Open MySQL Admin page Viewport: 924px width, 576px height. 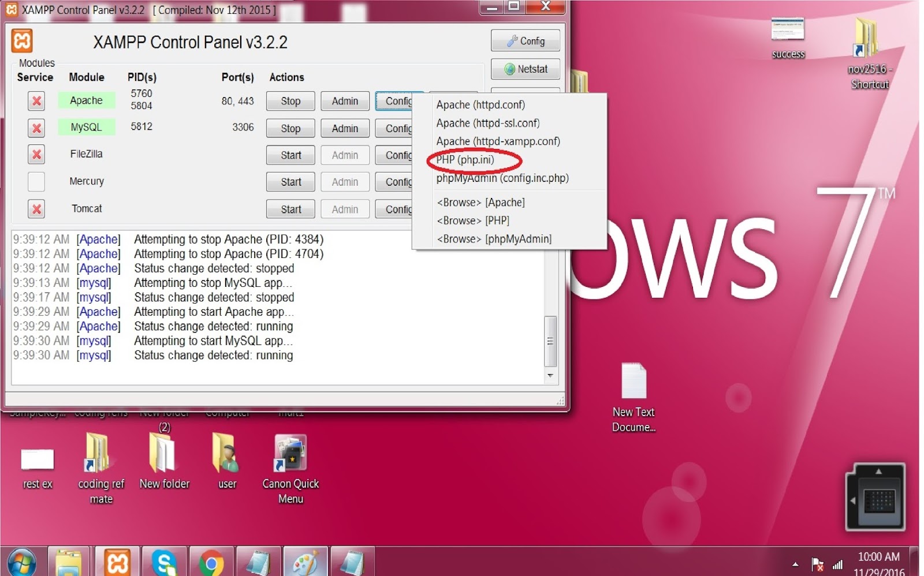[x=345, y=128]
